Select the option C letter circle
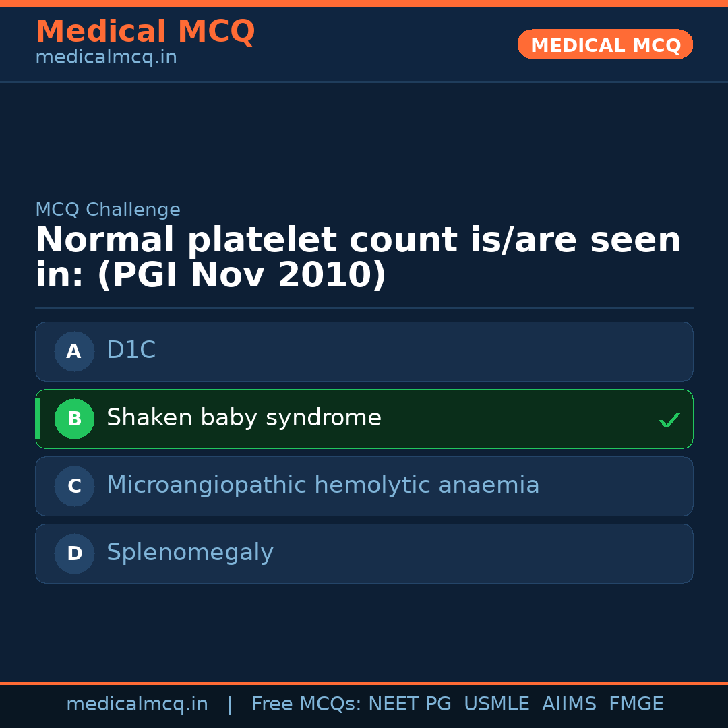The width and height of the screenshot is (728, 728). [74, 486]
